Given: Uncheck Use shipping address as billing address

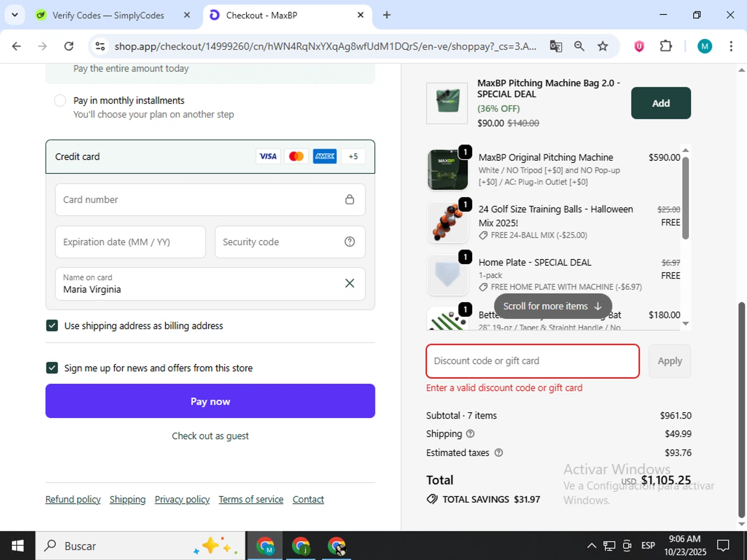Looking at the screenshot, I should click(52, 326).
